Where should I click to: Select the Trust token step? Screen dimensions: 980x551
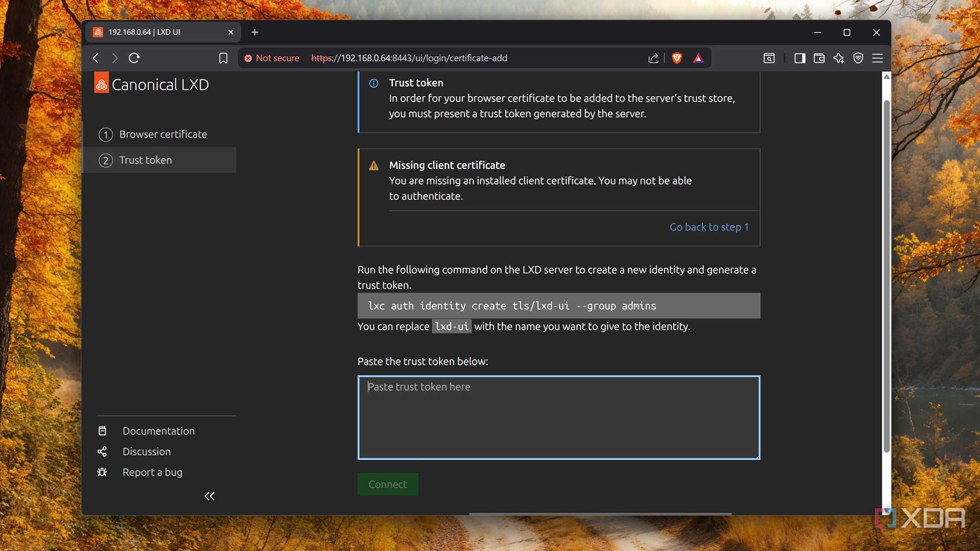click(x=159, y=160)
